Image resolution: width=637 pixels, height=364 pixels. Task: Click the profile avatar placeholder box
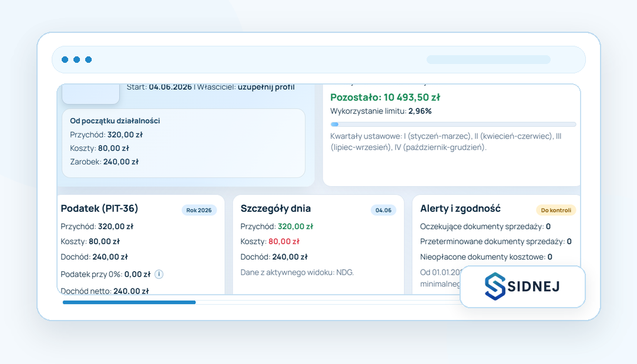[x=90, y=94]
